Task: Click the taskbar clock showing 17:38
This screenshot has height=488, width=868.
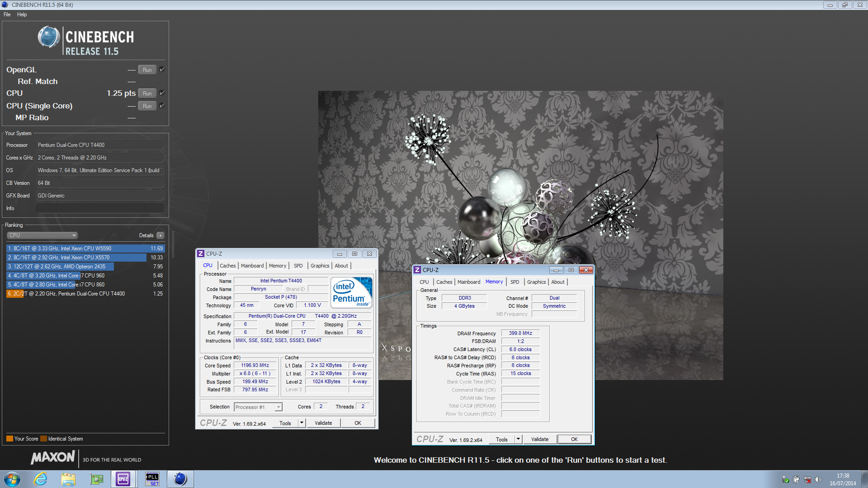Action: click(843, 479)
